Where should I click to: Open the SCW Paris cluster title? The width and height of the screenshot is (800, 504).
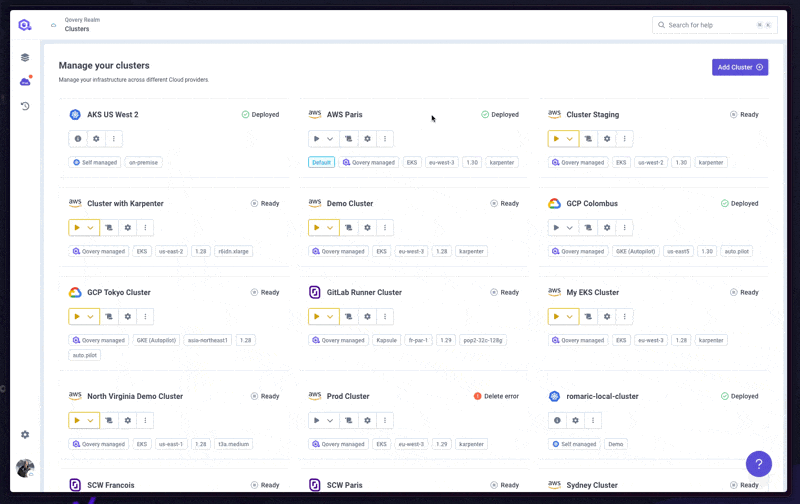344,485
